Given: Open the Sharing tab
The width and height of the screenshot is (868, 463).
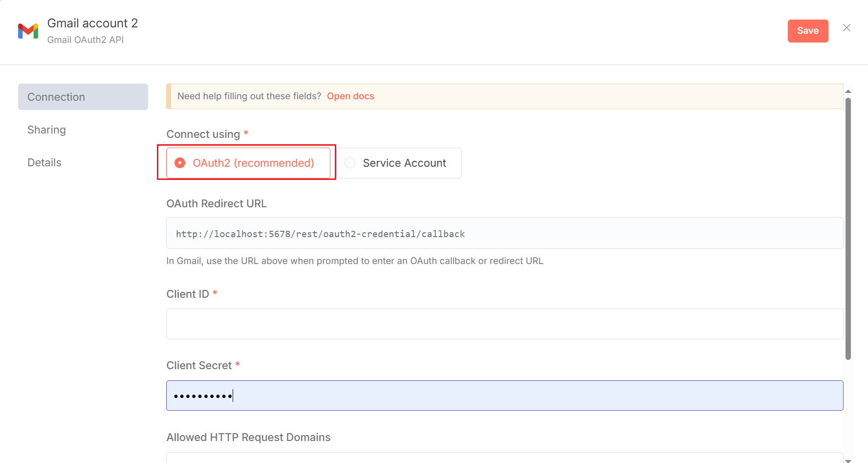Looking at the screenshot, I should click(x=46, y=130).
